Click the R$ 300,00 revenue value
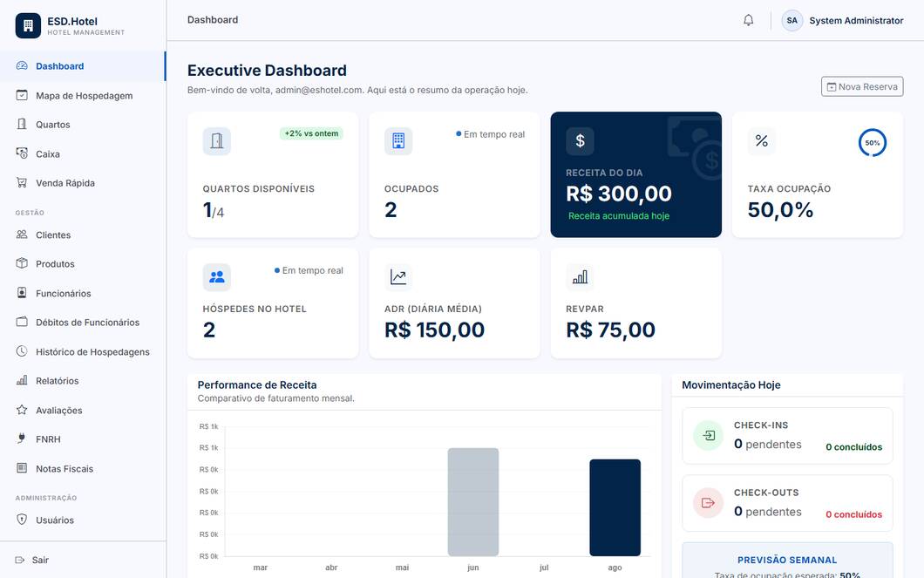 619,194
